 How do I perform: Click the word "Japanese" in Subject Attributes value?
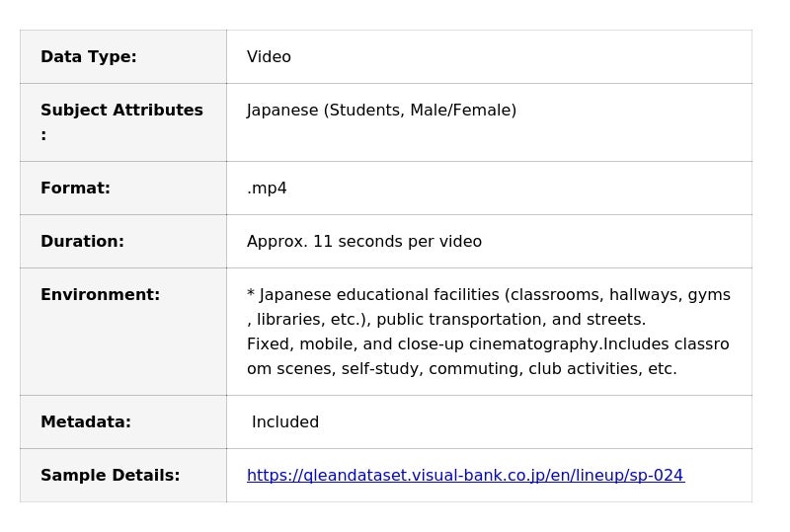click(x=282, y=111)
